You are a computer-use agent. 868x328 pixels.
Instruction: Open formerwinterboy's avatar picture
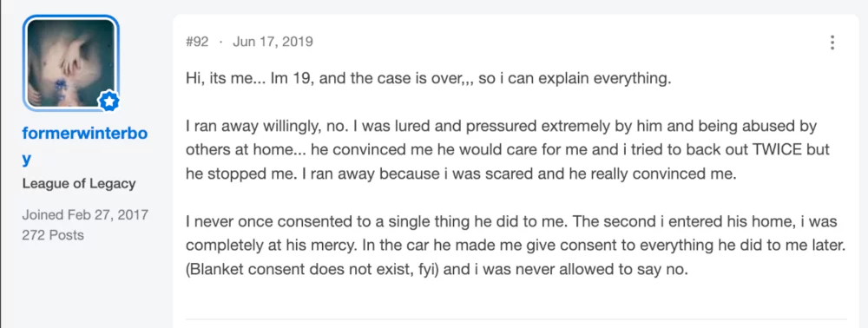click(x=70, y=62)
